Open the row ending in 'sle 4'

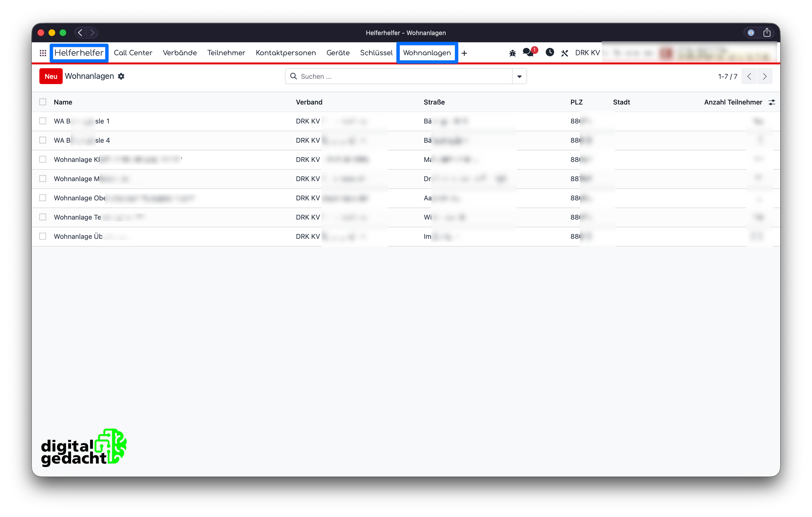(x=406, y=140)
